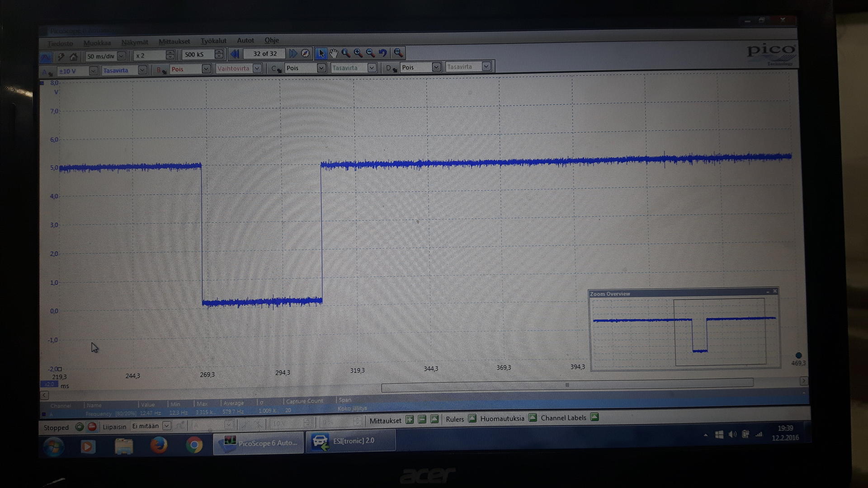Click the Rulers legend button
This screenshot has height=488, width=868.
472,418
